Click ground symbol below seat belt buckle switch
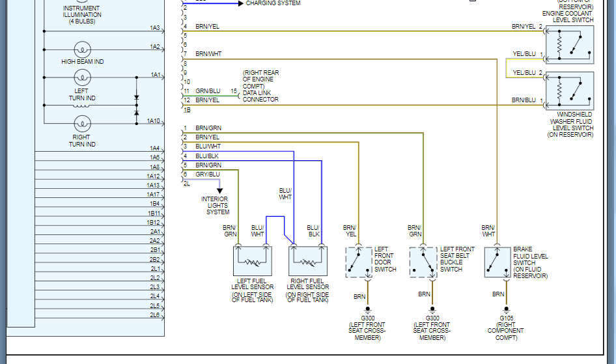This screenshot has width=616, height=364. tap(432, 311)
